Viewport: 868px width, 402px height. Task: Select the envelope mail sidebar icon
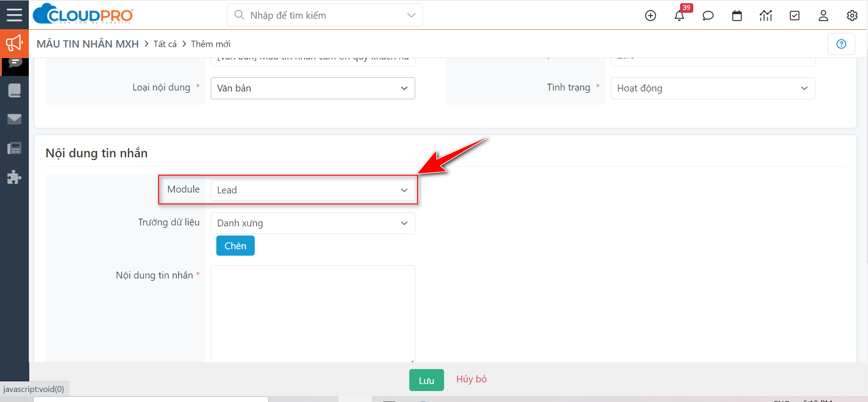[15, 119]
